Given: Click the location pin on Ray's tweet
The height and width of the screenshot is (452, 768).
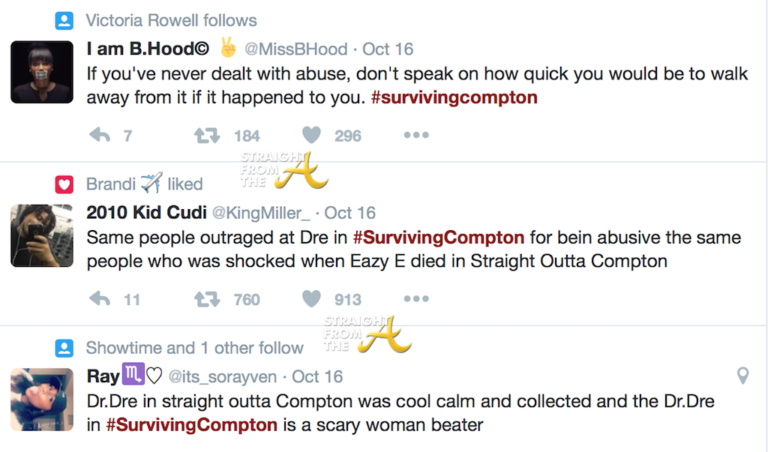Looking at the screenshot, I should pos(743,376).
